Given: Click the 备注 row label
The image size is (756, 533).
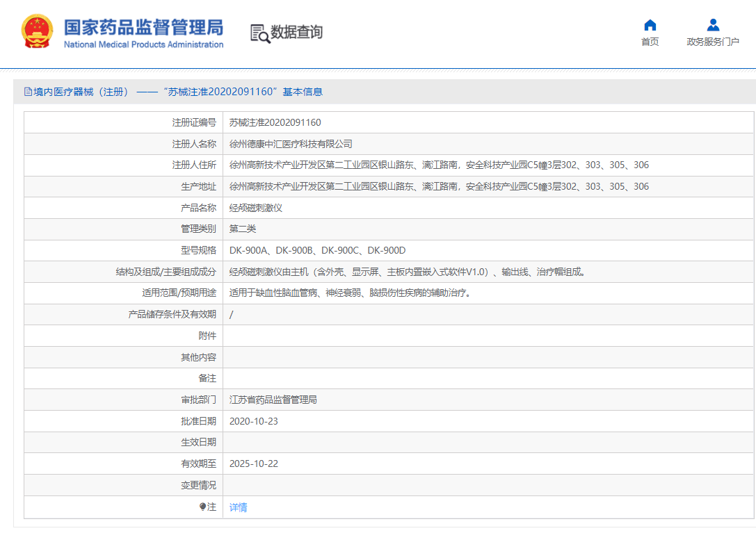Looking at the screenshot, I should tap(207, 378).
